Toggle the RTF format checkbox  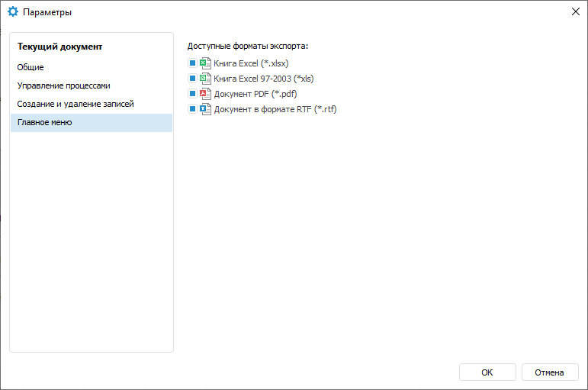192,109
